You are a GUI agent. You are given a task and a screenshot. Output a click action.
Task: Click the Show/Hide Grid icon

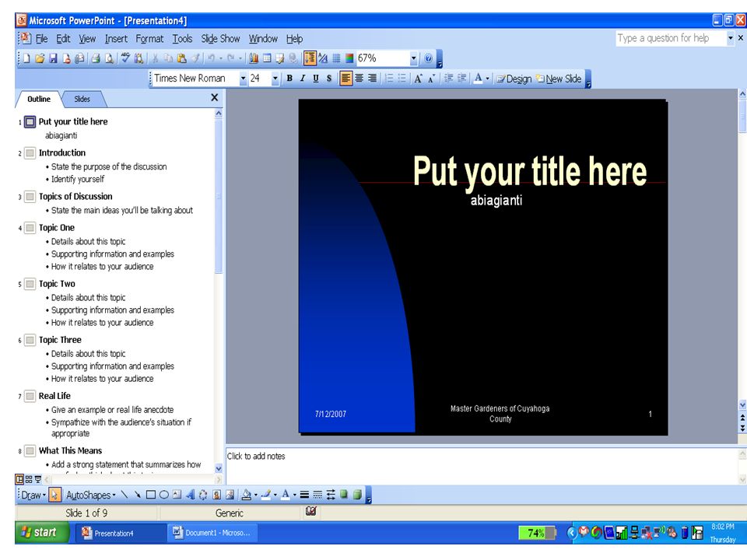[336, 58]
